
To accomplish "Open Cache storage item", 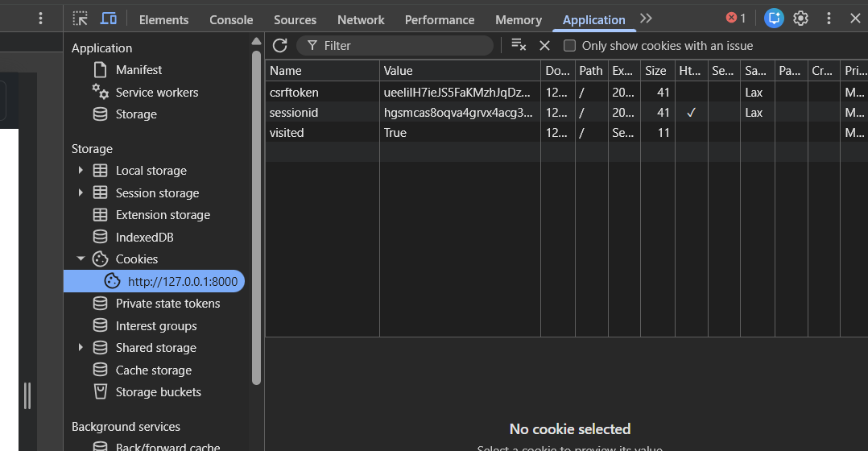I will [x=153, y=370].
